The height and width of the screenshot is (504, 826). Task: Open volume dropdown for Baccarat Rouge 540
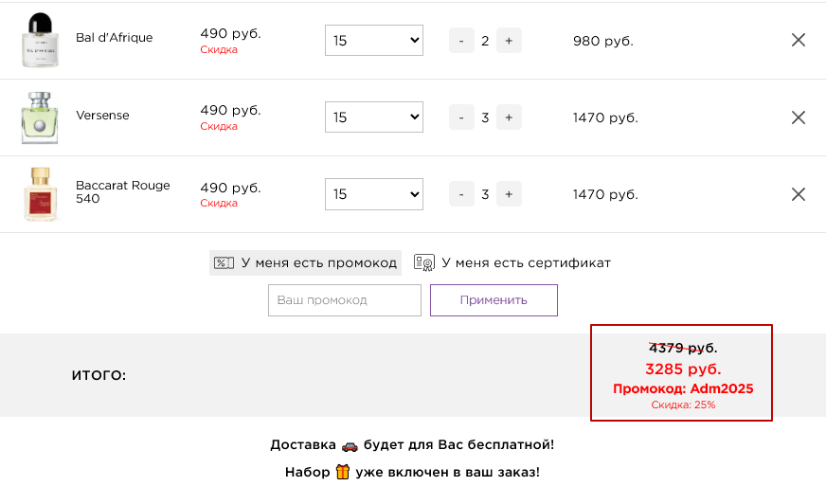pyautogui.click(x=374, y=194)
